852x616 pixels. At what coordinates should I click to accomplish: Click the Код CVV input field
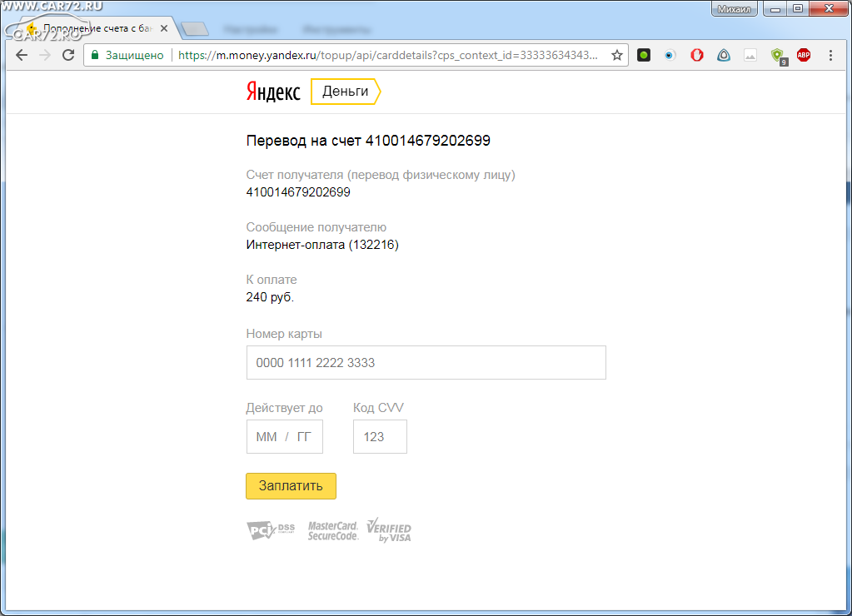(380, 437)
